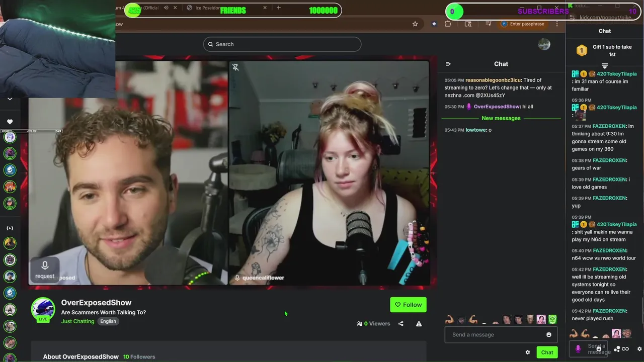Open the OverExposedShow channel avatar
The width and height of the screenshot is (644, 362).
pos(43,309)
